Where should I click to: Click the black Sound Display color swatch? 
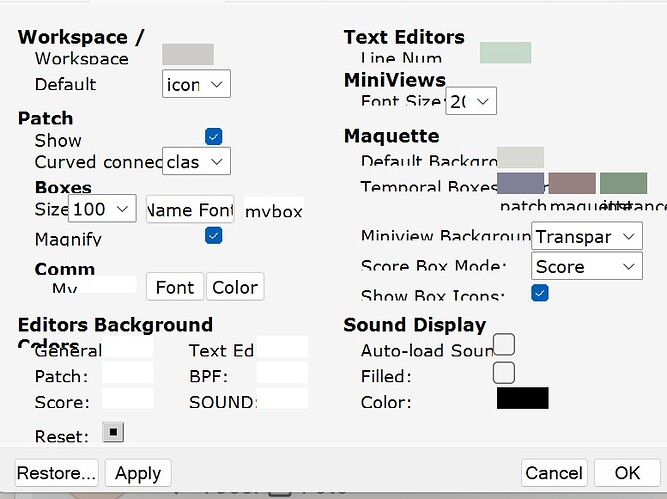pyautogui.click(x=522, y=398)
